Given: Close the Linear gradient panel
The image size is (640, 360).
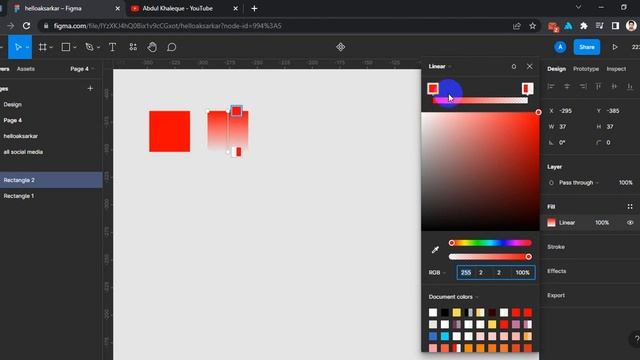Looking at the screenshot, I should (529, 66).
